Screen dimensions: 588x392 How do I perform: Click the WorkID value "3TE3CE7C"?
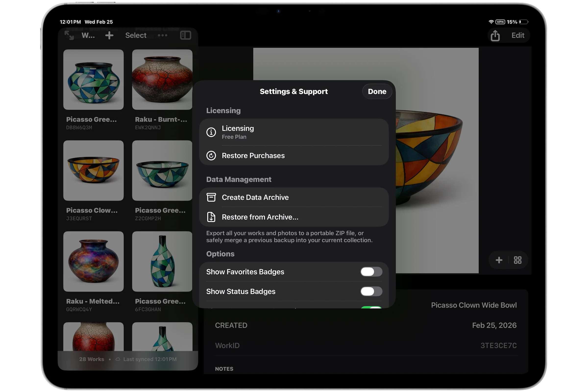[499, 345]
